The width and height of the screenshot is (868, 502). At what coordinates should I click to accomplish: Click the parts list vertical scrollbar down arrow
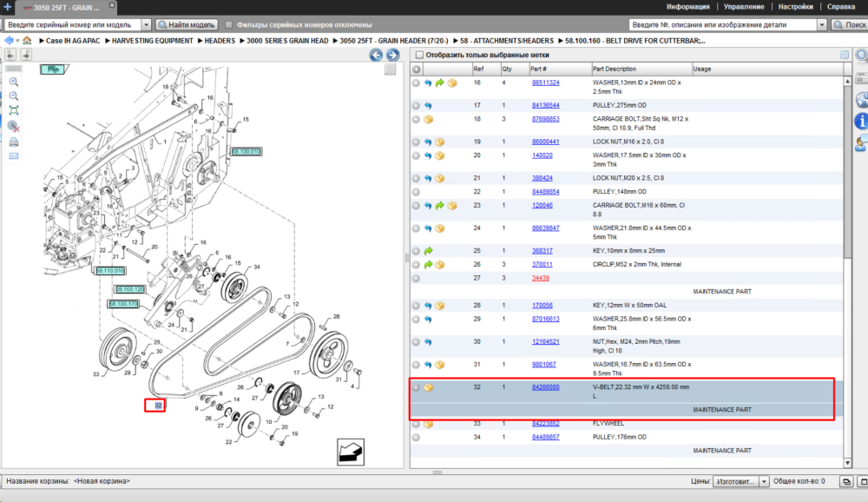pyautogui.click(x=847, y=463)
